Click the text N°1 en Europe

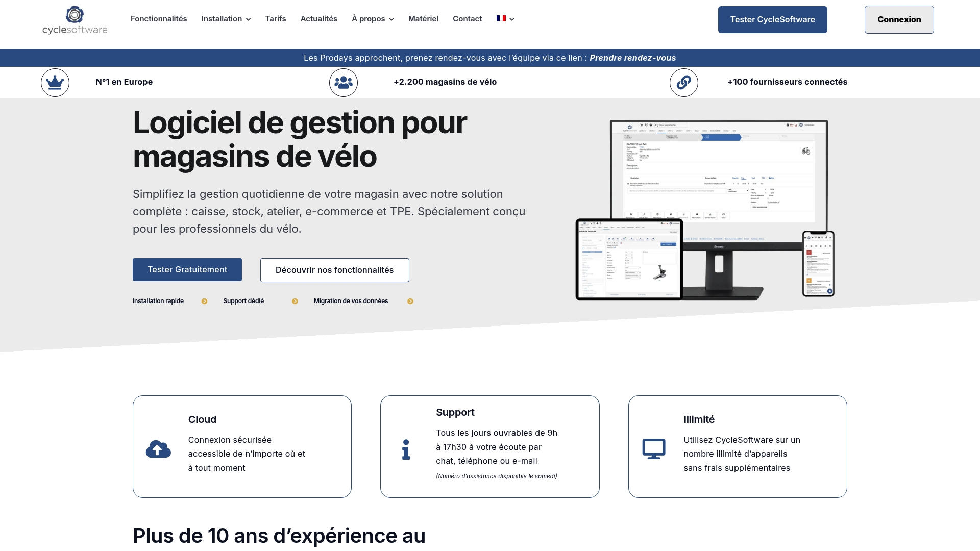(124, 82)
